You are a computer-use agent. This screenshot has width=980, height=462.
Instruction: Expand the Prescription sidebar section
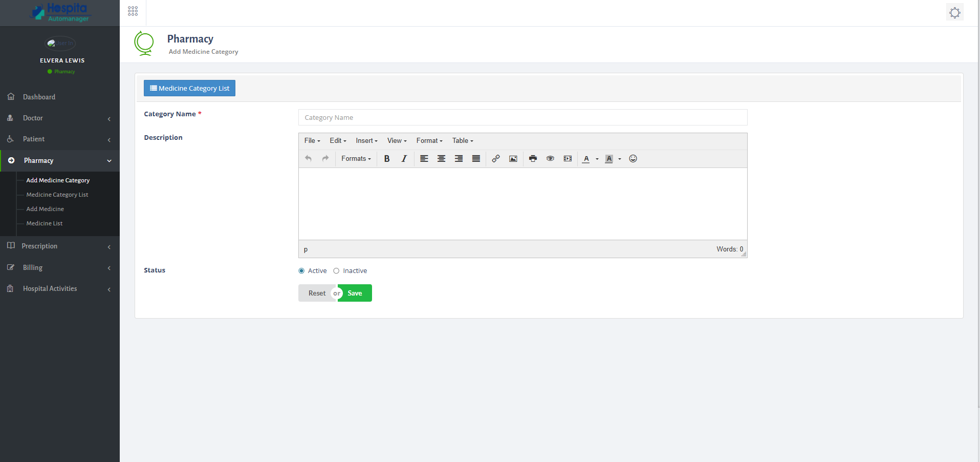point(60,246)
